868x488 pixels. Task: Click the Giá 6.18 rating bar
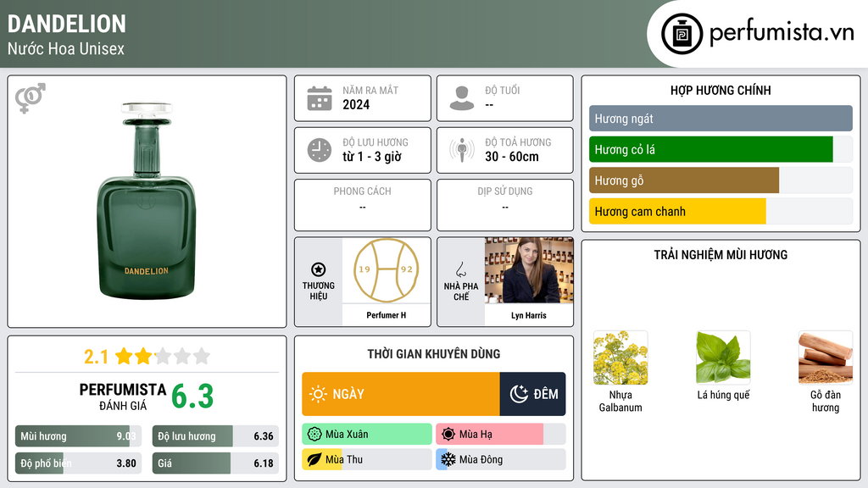215,463
